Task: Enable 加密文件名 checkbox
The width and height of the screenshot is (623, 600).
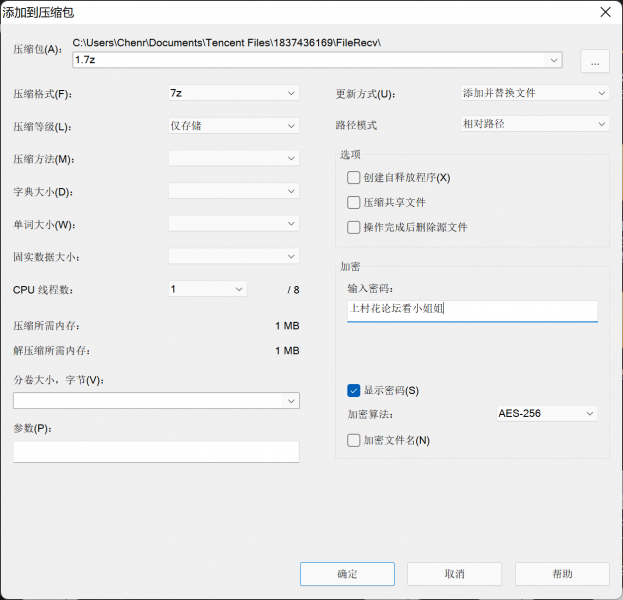Action: (x=354, y=440)
